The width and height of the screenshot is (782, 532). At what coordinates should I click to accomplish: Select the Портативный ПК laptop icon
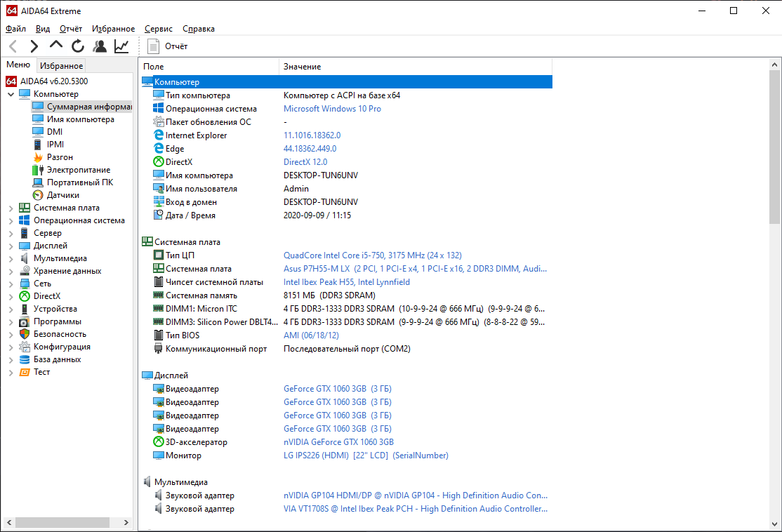(x=38, y=182)
